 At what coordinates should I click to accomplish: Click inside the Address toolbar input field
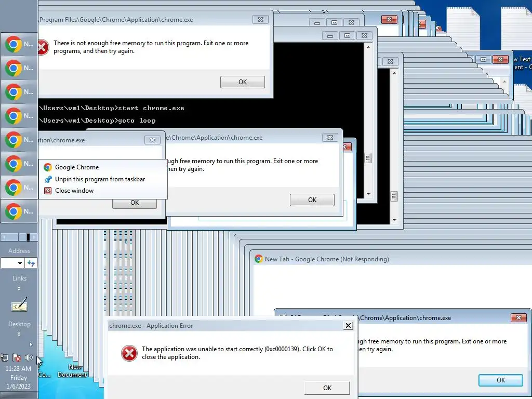tap(8, 263)
